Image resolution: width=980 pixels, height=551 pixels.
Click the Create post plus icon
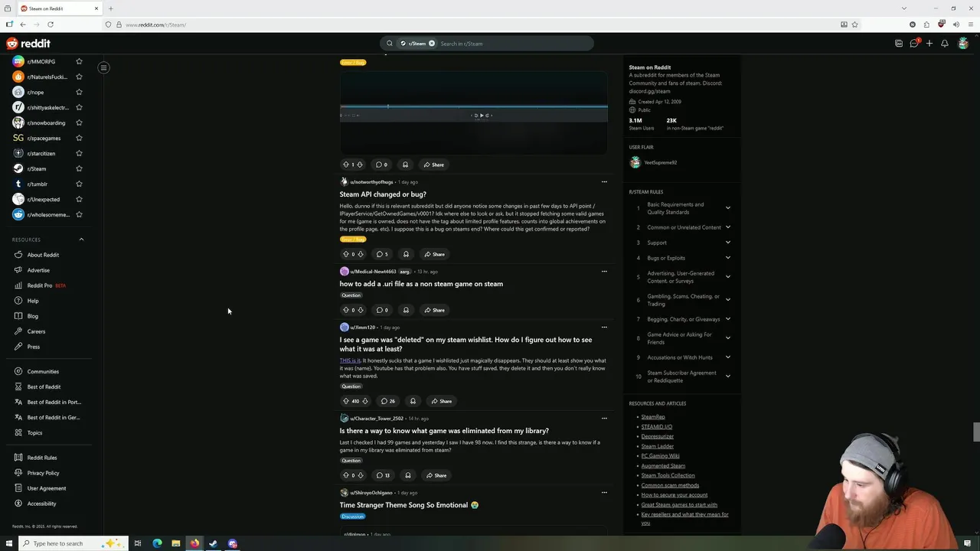point(929,44)
